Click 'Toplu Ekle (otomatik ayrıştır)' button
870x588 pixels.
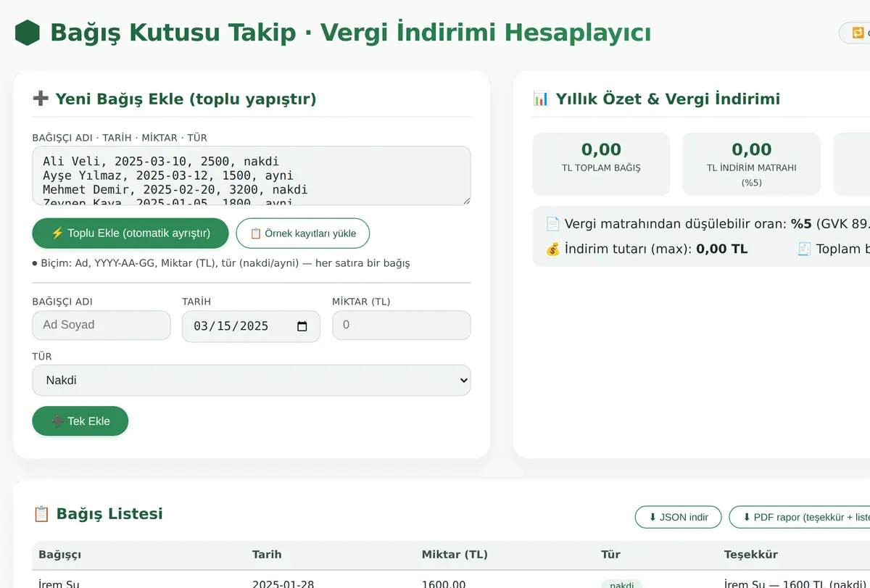(130, 233)
